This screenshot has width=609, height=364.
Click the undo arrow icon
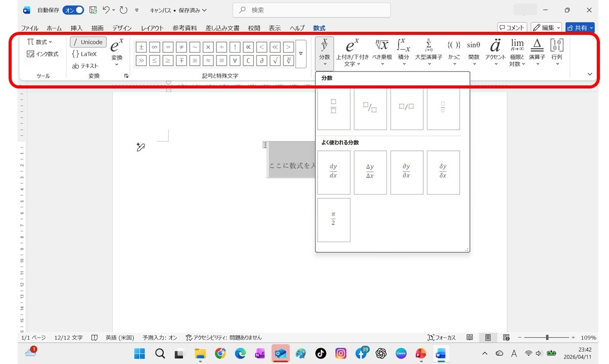coord(106,10)
